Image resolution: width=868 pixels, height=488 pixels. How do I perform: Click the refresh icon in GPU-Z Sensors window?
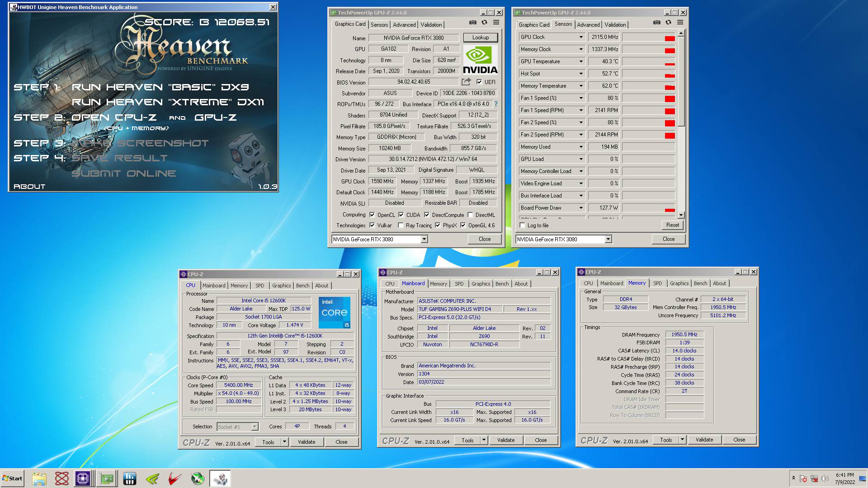(x=668, y=23)
